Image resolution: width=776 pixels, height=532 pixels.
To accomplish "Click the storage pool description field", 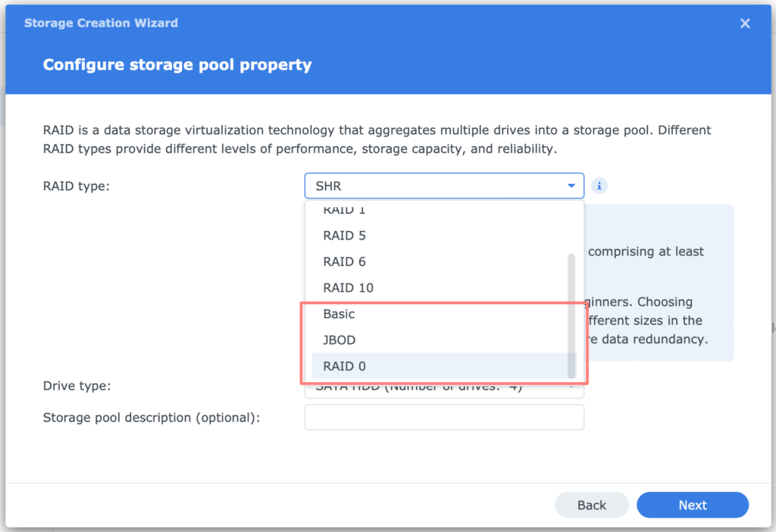I will click(444, 417).
